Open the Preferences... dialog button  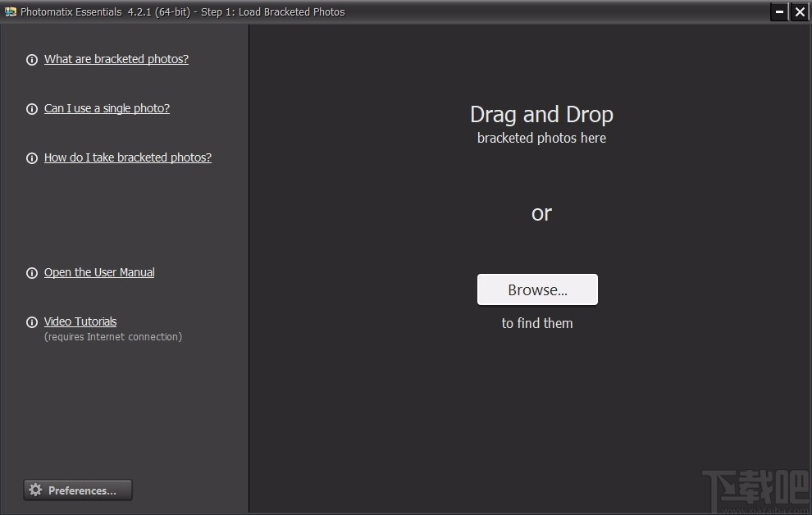78,490
